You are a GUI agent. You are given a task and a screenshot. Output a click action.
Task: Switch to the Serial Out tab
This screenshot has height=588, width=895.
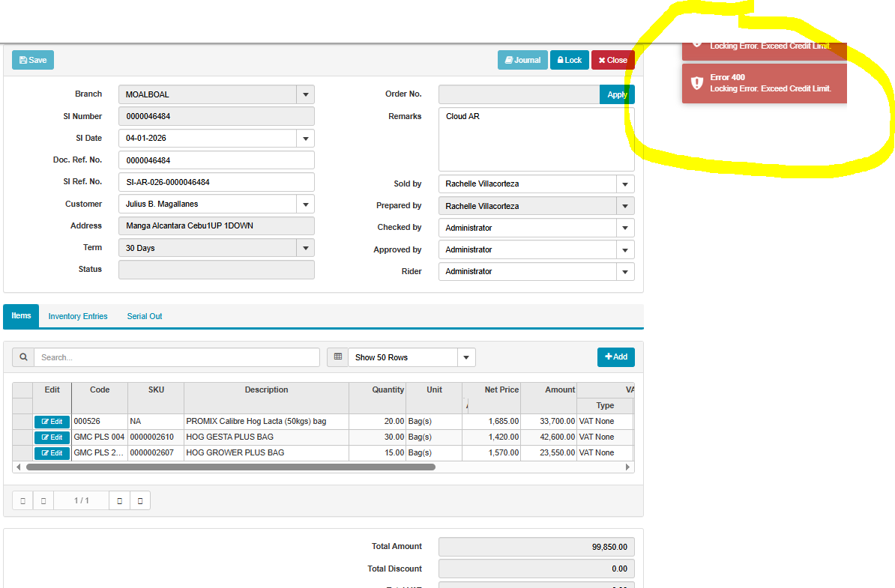pyautogui.click(x=145, y=316)
